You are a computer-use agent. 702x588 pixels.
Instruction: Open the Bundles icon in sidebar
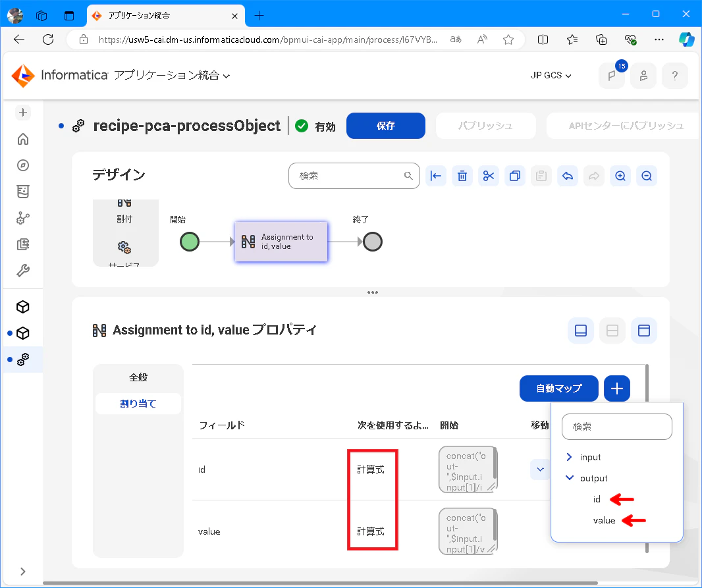[x=23, y=192]
